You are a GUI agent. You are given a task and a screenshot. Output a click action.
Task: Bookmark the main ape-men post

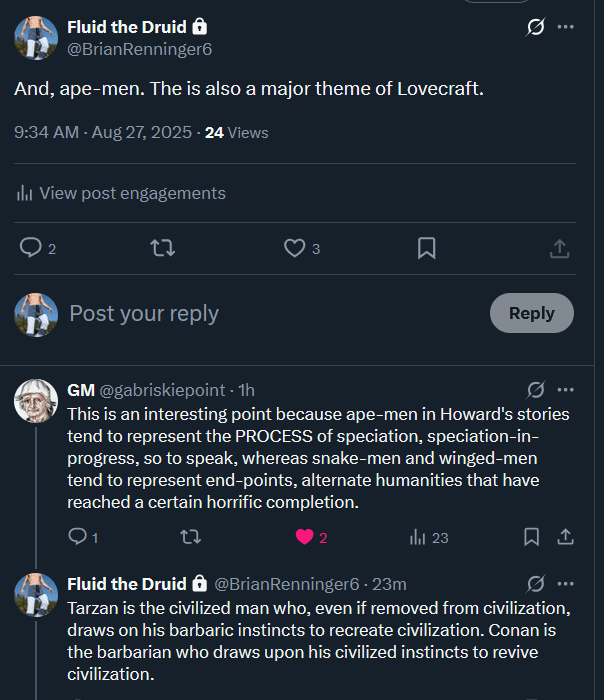point(426,248)
